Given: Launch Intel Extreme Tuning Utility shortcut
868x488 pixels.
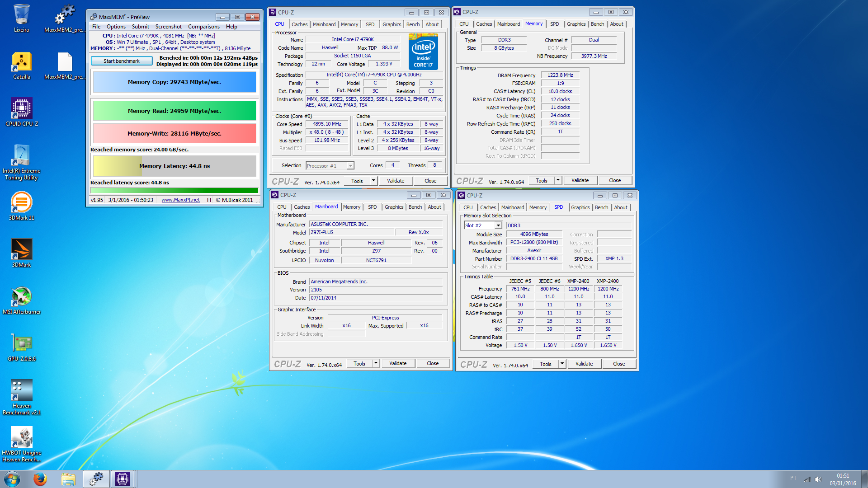Looking at the screenshot, I should pos(21,162).
